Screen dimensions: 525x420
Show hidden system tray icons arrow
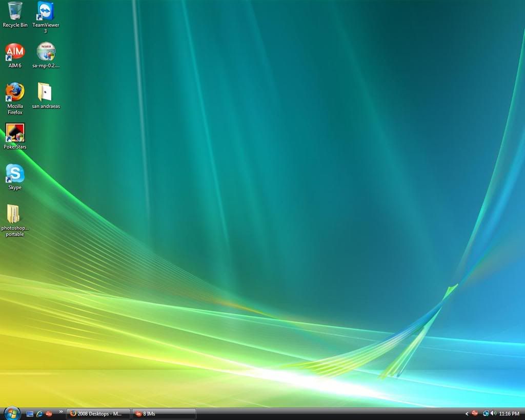467,414
